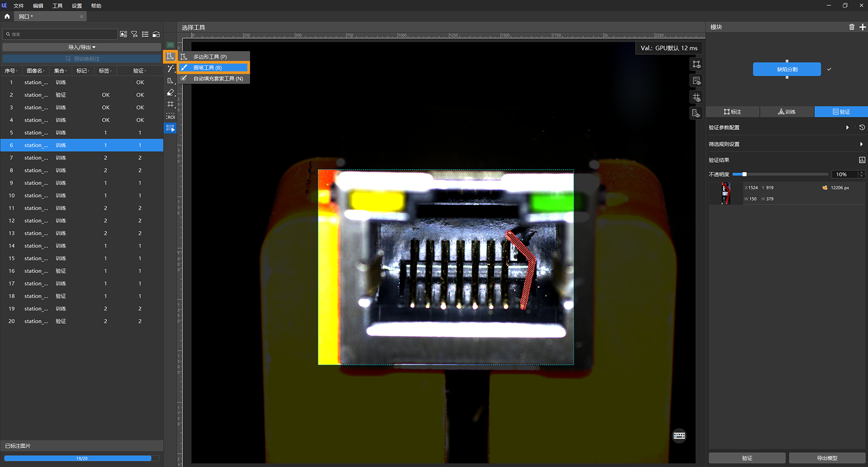
Task: Select the grid cutting tool icon
Action: pos(170,104)
